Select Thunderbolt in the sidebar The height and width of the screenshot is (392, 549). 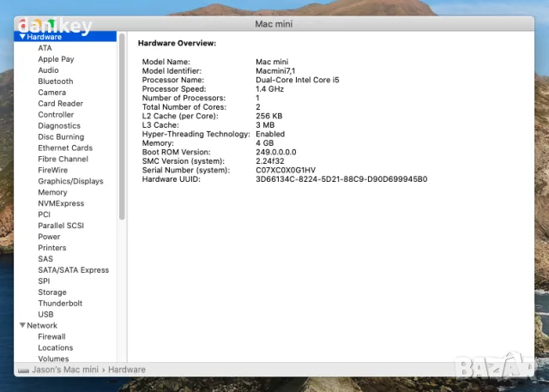[x=60, y=303]
